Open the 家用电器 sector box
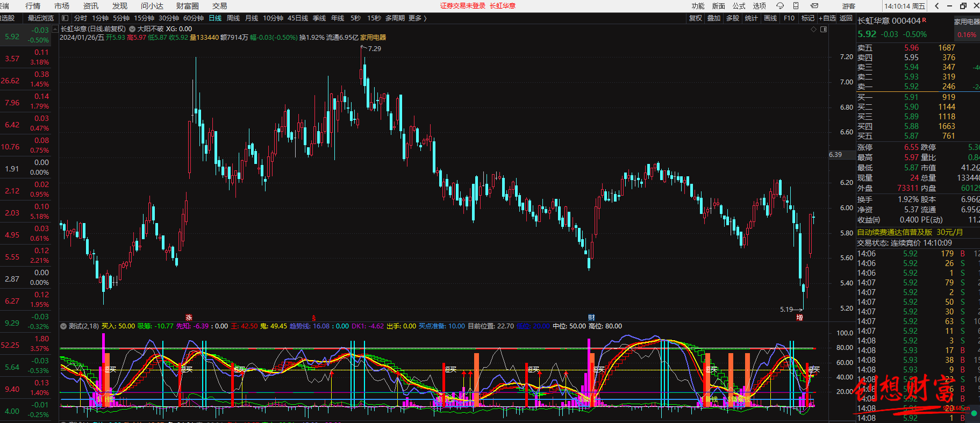 (967, 28)
